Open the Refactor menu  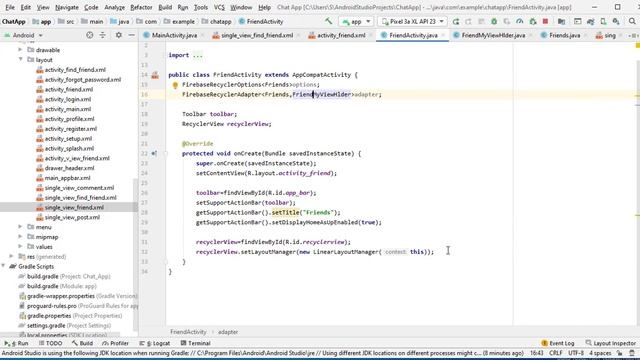141,7
